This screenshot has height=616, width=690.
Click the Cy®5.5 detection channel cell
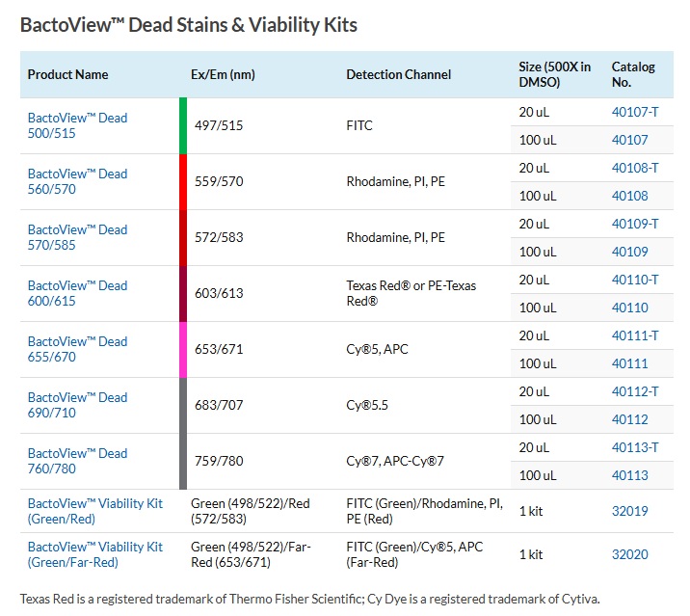(x=367, y=406)
